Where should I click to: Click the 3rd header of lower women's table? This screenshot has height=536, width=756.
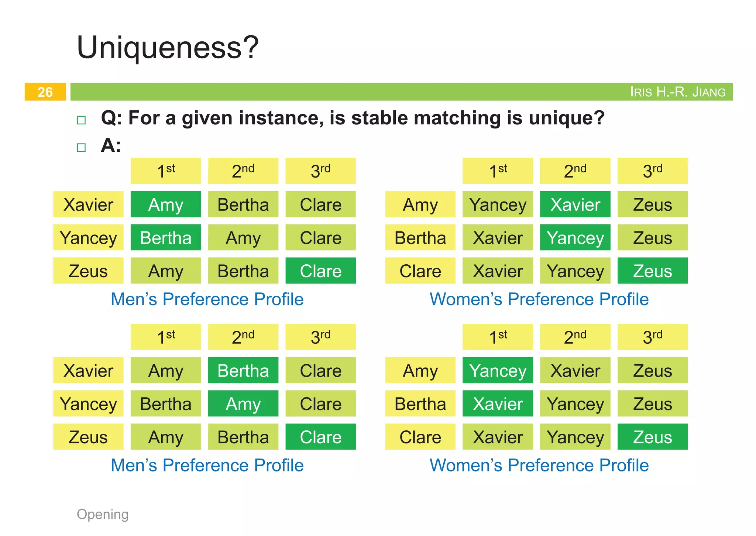point(653,337)
